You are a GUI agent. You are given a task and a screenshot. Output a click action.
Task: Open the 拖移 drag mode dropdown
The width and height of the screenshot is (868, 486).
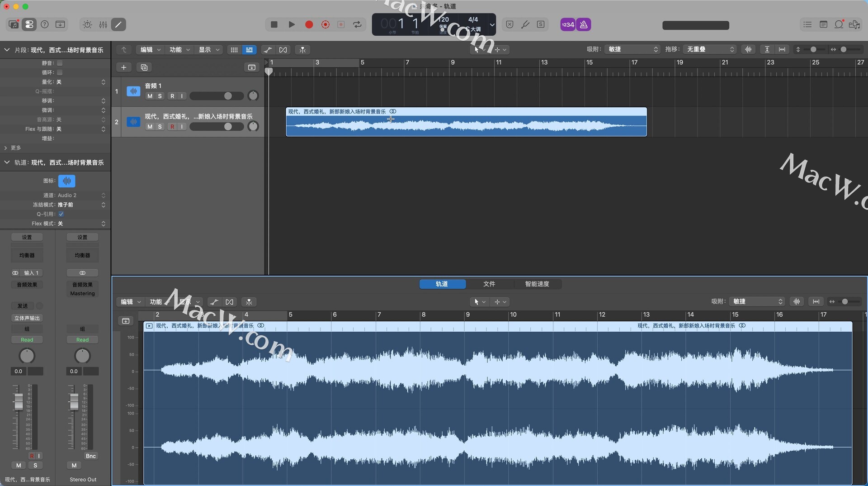[710, 49]
